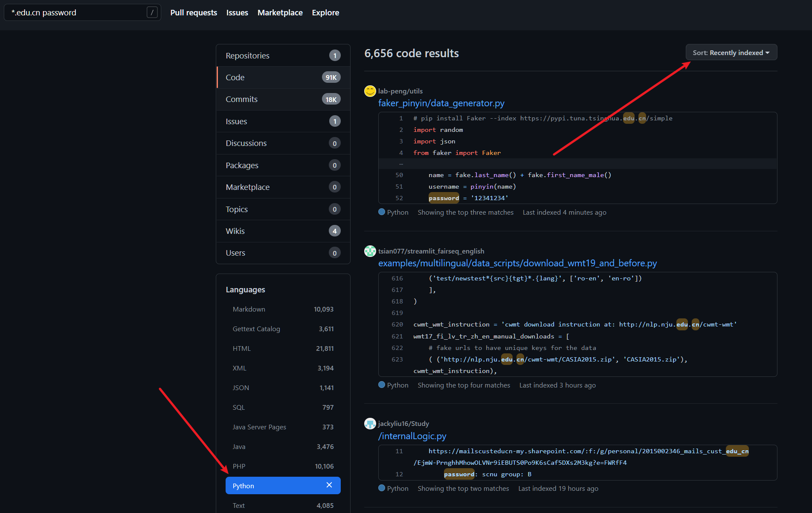812x513 pixels.
Task: Open Issues in top navigation bar
Action: [x=237, y=13]
